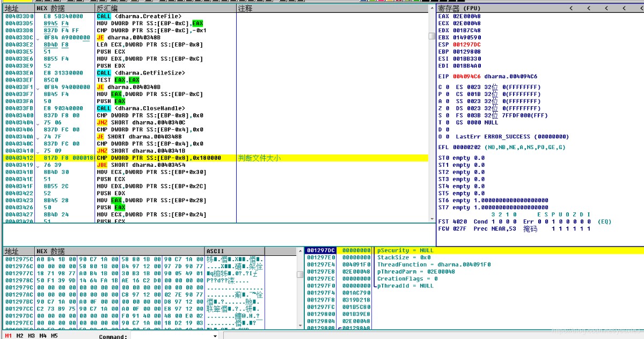Click address 004033DC in the disassembly pane
Viewport: 644px width, 339px height.
19,38
